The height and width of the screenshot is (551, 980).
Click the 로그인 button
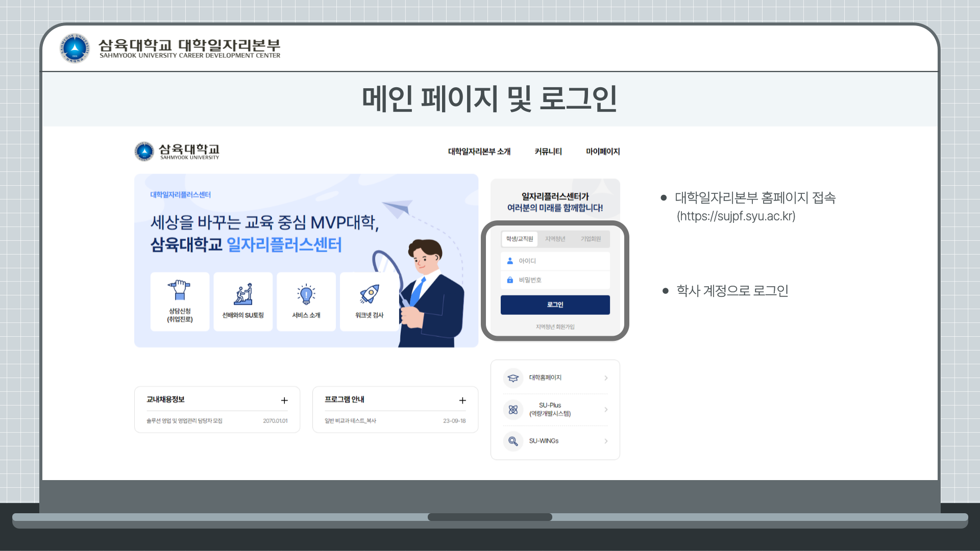point(555,305)
